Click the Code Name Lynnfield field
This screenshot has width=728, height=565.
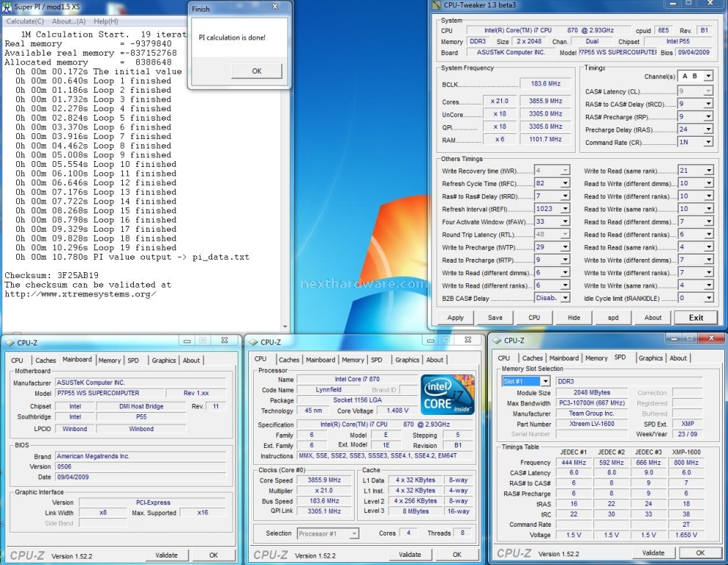coord(329,390)
